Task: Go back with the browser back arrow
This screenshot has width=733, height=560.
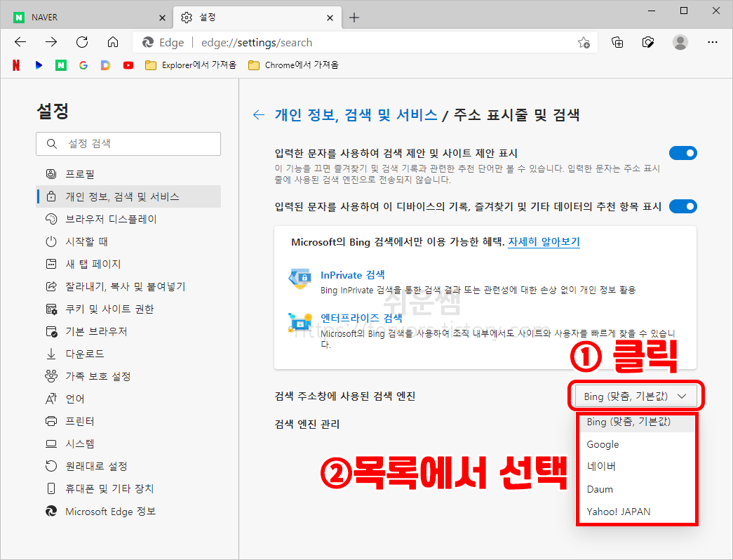Action: pyautogui.click(x=20, y=42)
